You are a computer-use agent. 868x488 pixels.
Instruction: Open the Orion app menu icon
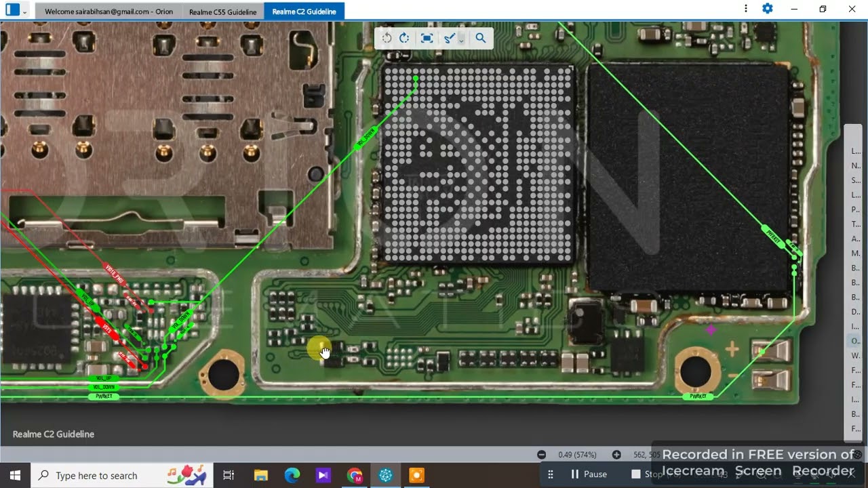[x=12, y=10]
